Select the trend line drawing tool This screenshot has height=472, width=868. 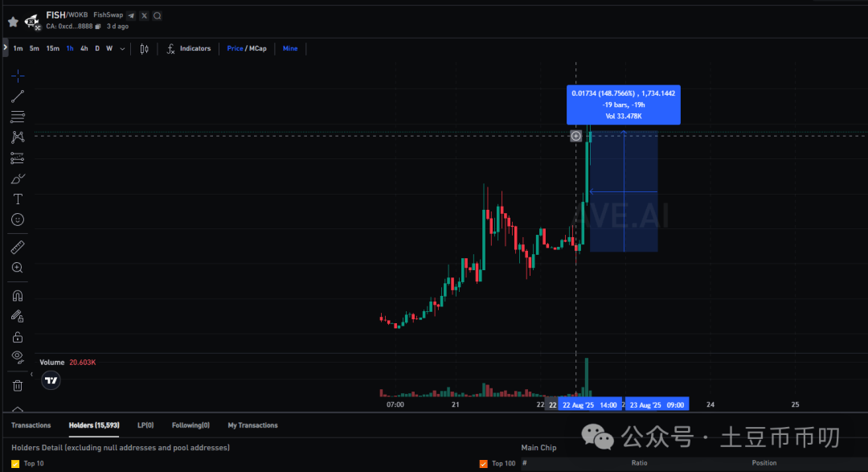pos(18,96)
